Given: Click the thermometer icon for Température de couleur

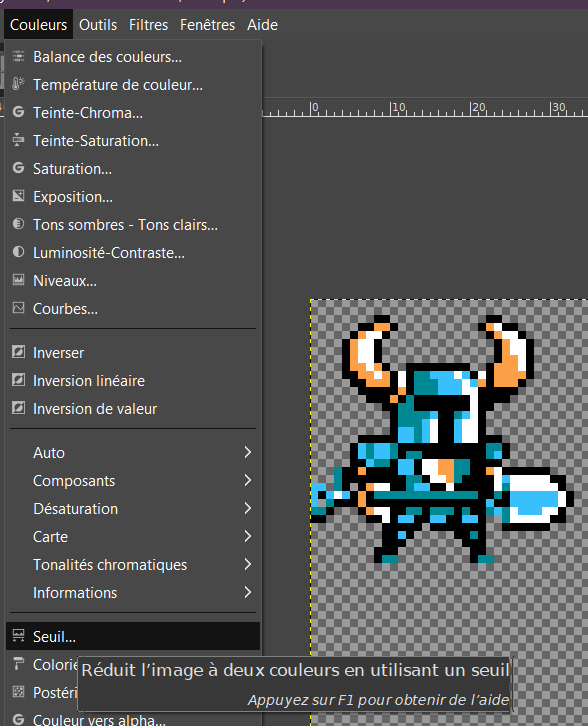Looking at the screenshot, I should tap(19, 84).
